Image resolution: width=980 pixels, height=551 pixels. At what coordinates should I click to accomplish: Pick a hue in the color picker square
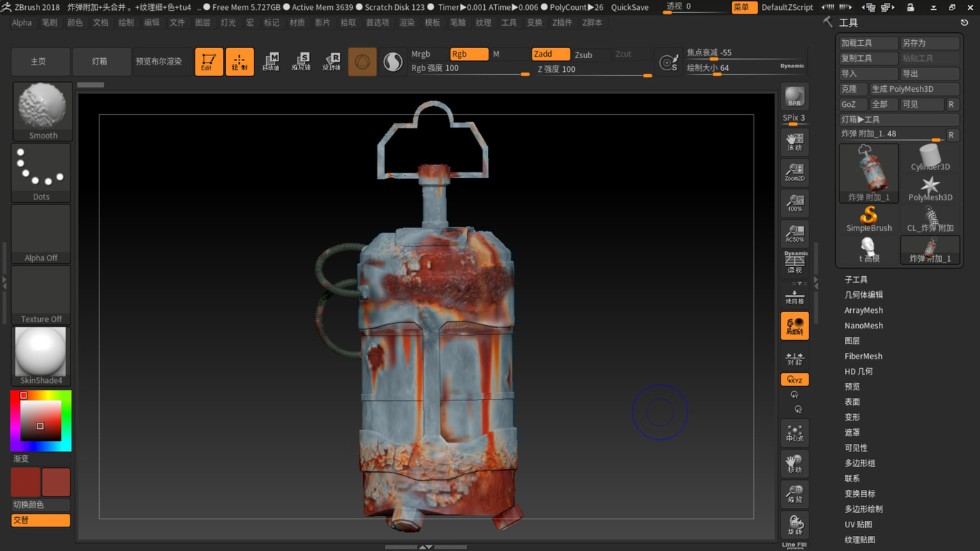(x=41, y=420)
